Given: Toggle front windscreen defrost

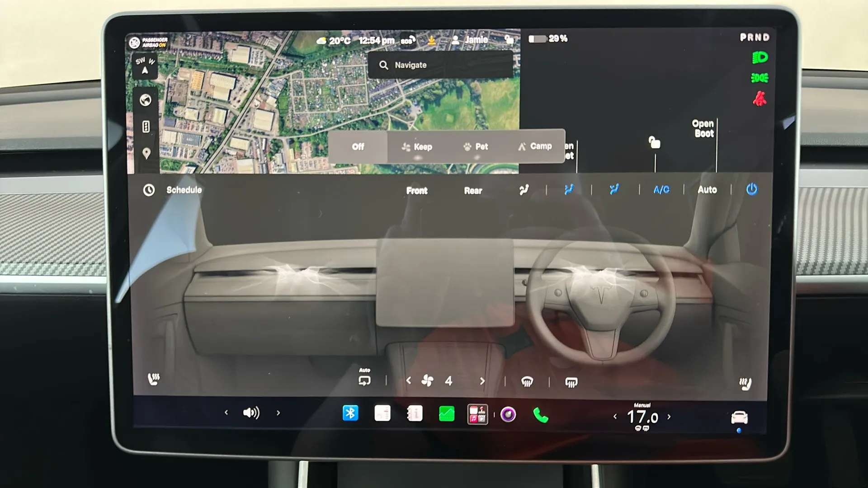Looking at the screenshot, I should pyautogui.click(x=527, y=382).
